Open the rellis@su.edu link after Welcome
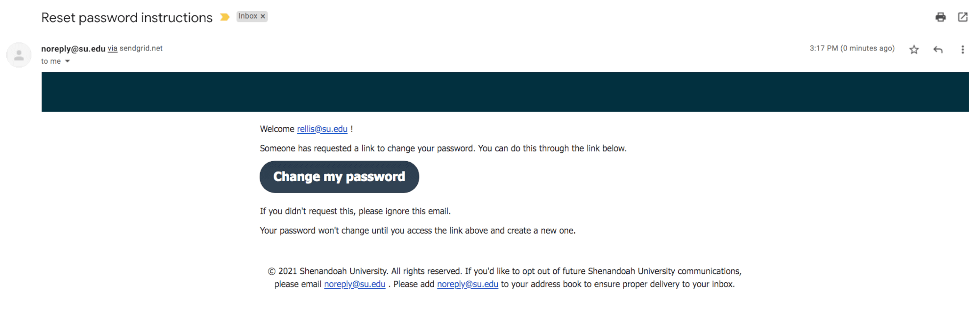 pyautogui.click(x=322, y=129)
